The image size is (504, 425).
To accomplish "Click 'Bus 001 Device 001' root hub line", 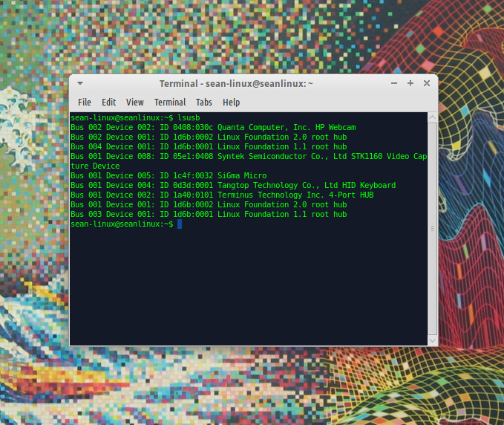I will pos(209,204).
